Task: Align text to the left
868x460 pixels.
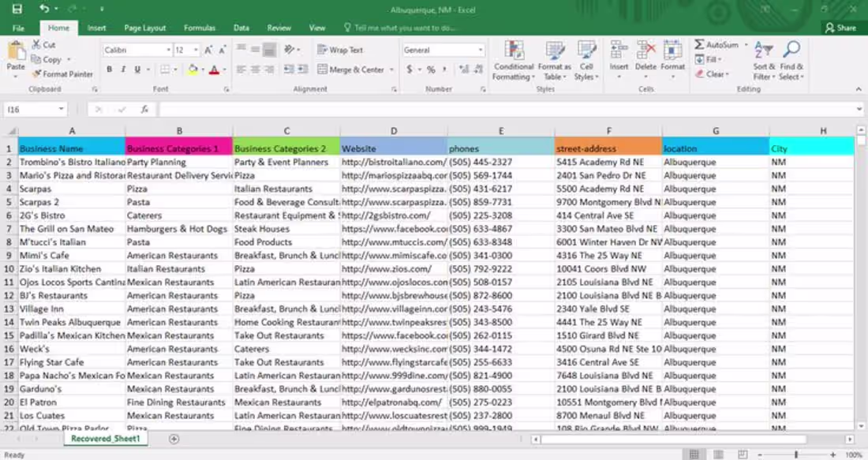Action: coord(241,69)
